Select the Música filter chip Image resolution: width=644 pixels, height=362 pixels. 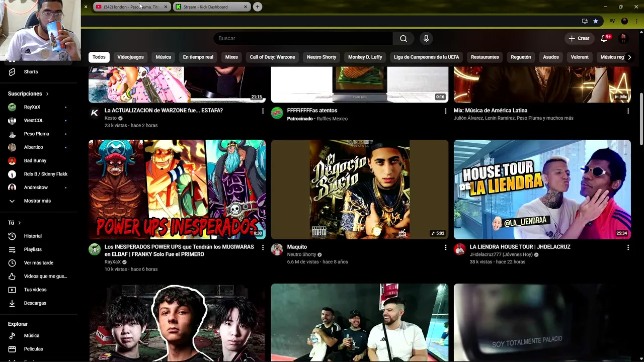tap(164, 57)
